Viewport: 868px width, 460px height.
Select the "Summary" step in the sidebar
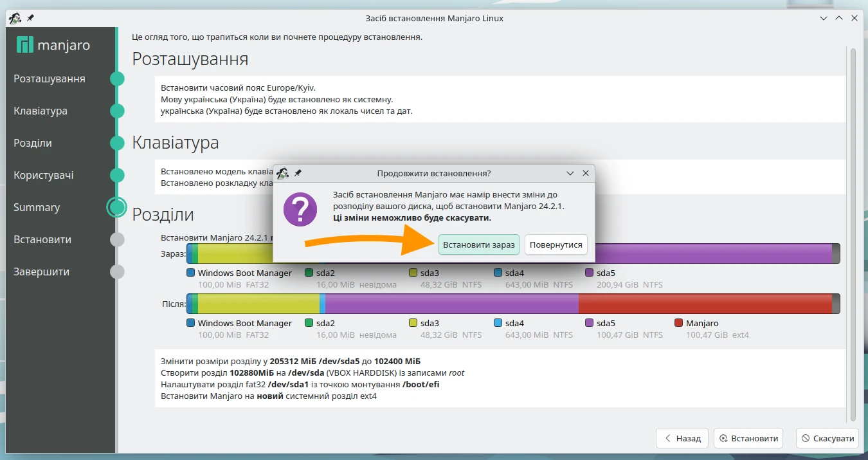click(x=37, y=207)
